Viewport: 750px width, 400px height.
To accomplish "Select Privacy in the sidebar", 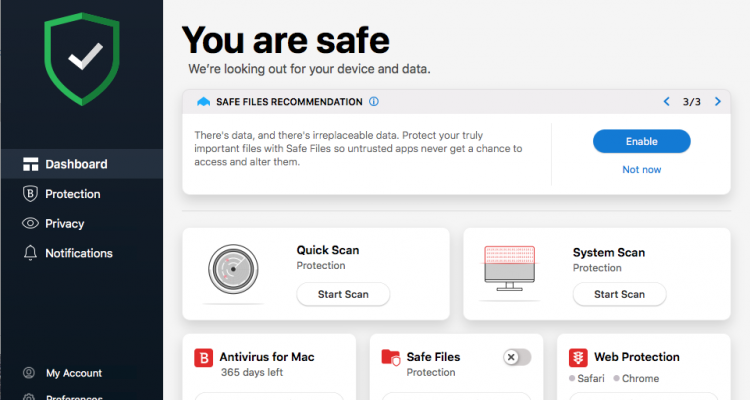I will tap(82, 223).
